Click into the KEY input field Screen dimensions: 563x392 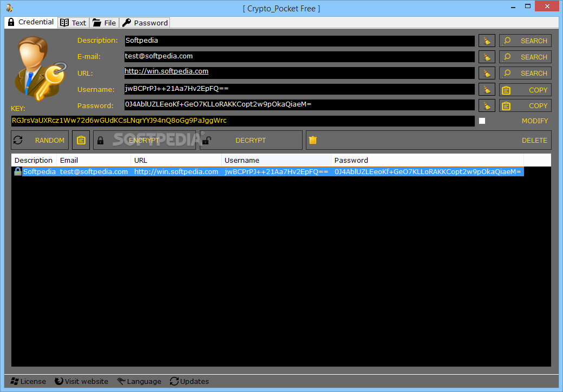click(243, 121)
